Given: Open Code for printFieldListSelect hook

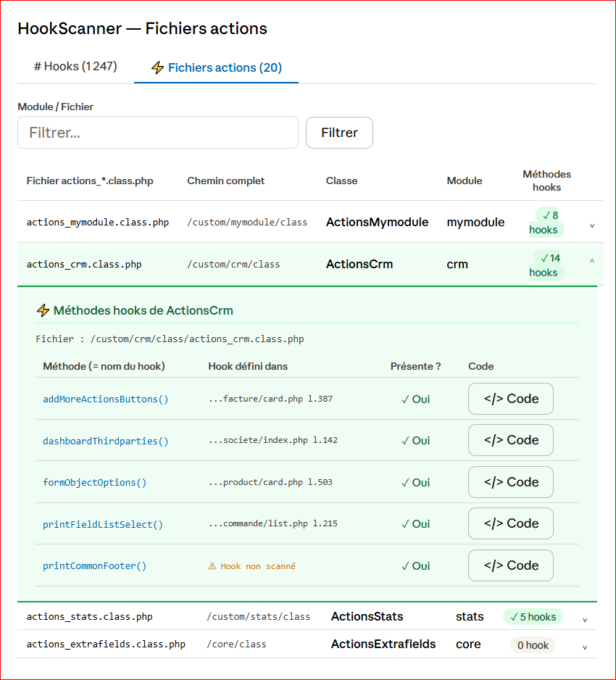Looking at the screenshot, I should (510, 523).
